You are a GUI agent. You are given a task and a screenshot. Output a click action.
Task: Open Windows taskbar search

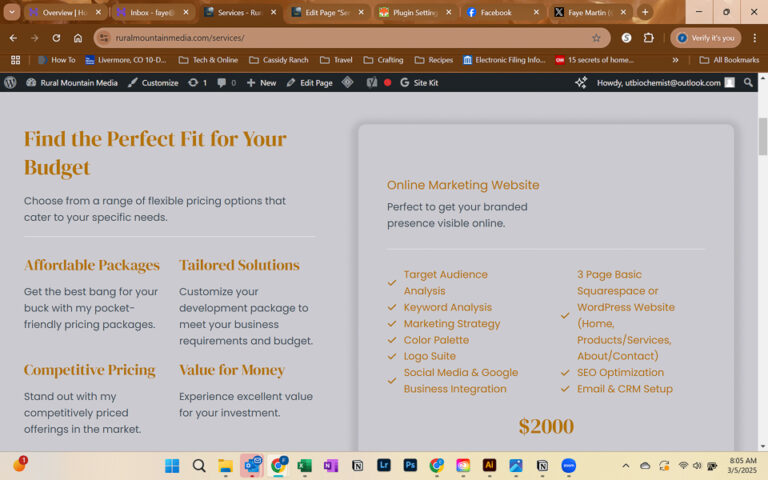point(199,466)
